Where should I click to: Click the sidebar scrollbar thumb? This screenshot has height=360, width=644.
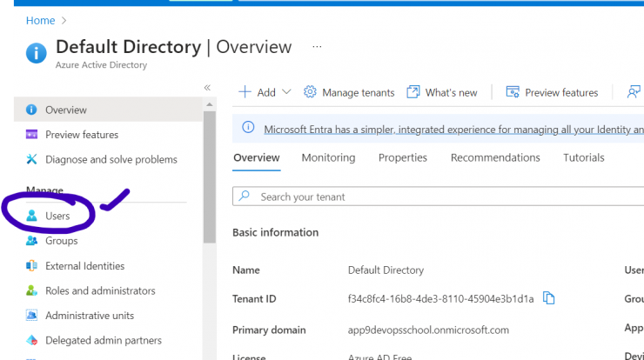tap(210, 177)
